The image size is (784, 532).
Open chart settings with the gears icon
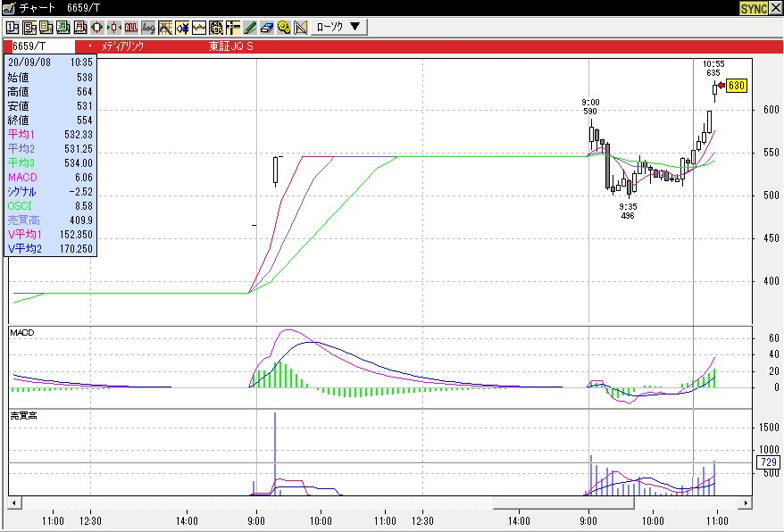[x=284, y=27]
